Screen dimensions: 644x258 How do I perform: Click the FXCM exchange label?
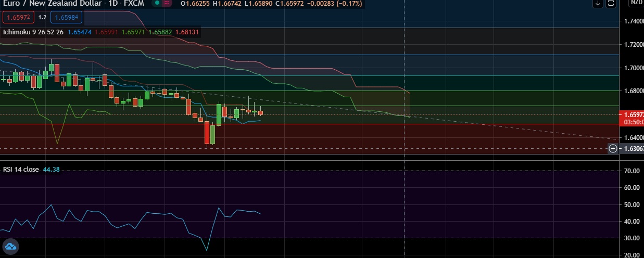[134, 4]
